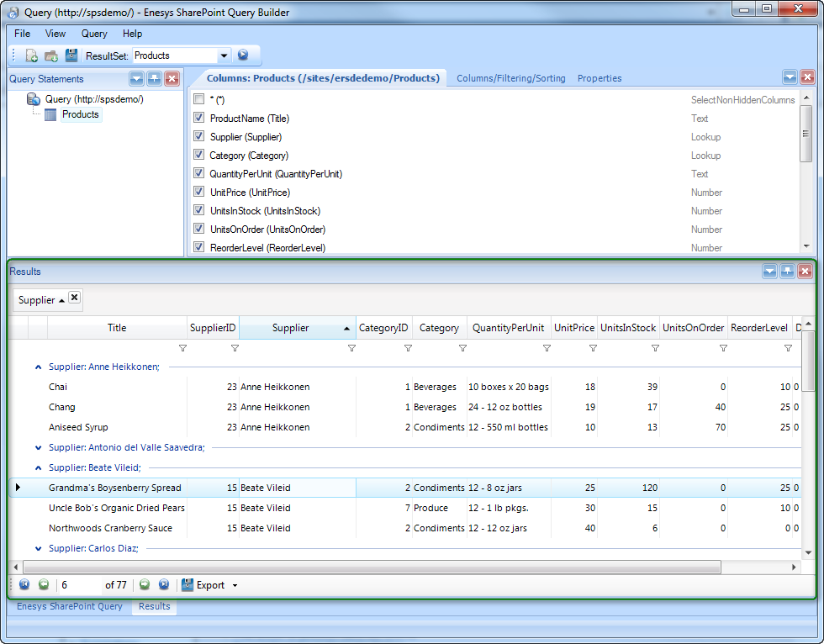Enable the * (*) select all columns checkbox
824x644 pixels.
point(199,100)
